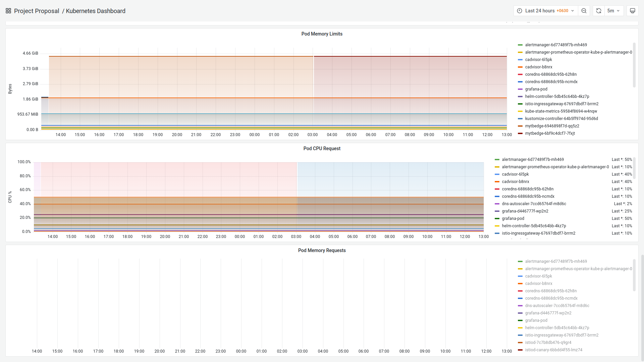Toggle TV display mode icon
Screen dimensions: 644x362
[x=632, y=11]
